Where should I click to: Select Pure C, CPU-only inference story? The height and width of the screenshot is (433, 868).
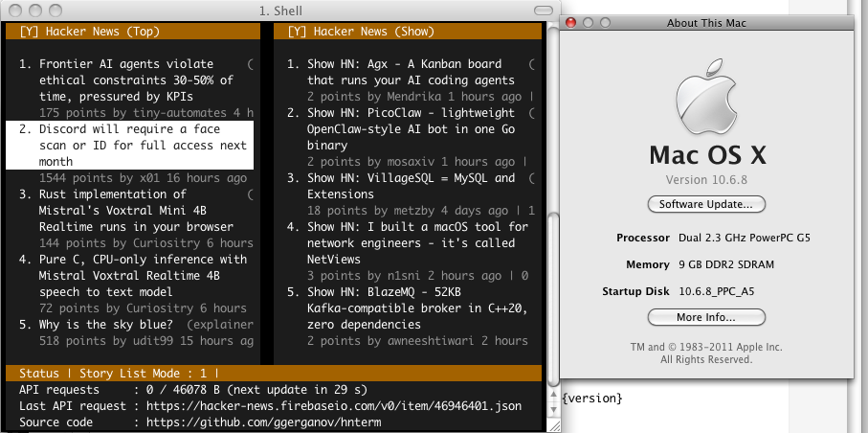tap(133, 276)
